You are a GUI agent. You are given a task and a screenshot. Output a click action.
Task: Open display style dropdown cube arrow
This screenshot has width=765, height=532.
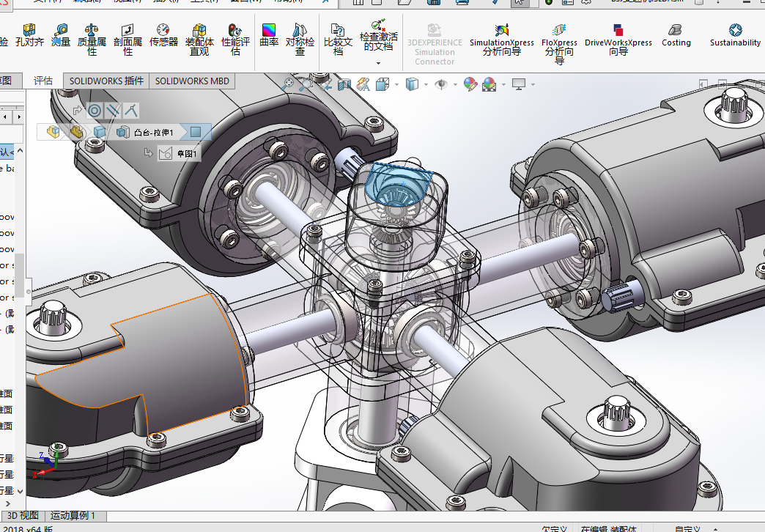[426, 85]
